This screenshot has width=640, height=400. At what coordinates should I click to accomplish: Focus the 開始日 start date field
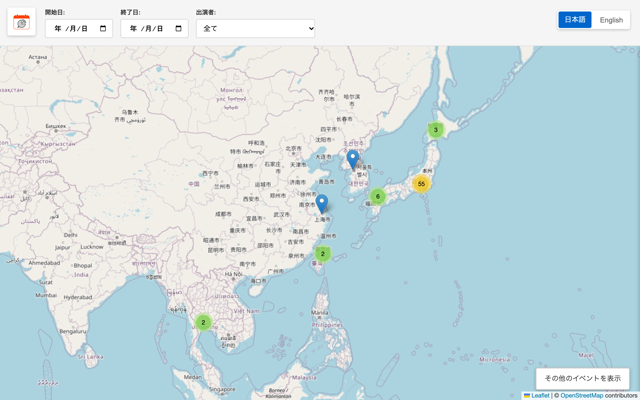coord(79,29)
